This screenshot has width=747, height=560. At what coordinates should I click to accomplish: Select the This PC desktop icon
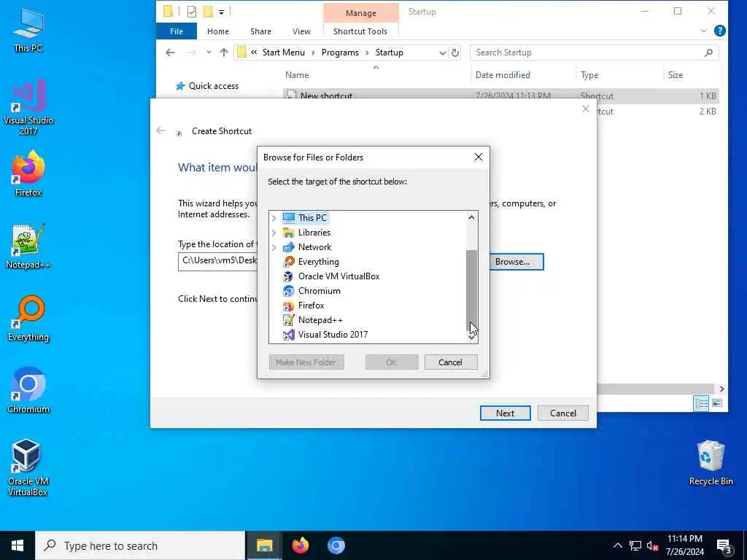(x=28, y=31)
